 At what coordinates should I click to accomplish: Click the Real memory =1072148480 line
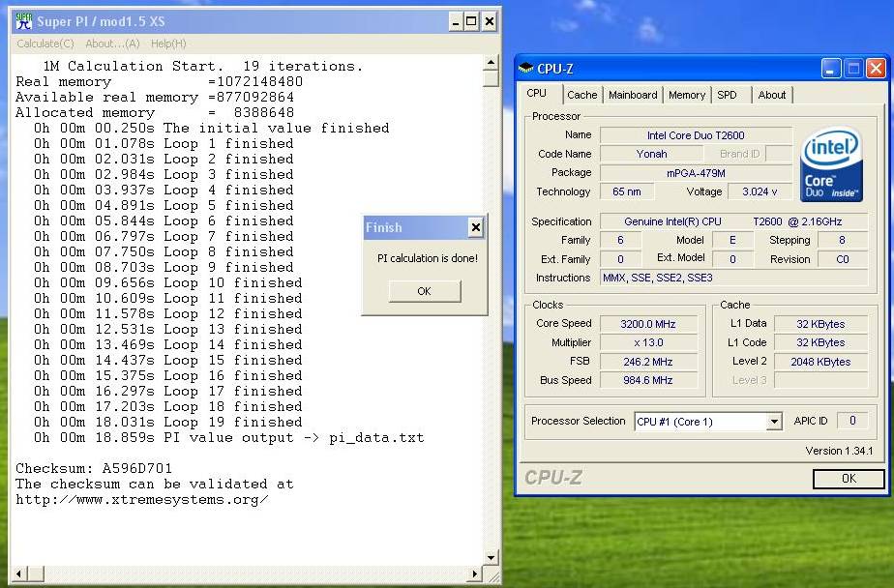coord(159,82)
